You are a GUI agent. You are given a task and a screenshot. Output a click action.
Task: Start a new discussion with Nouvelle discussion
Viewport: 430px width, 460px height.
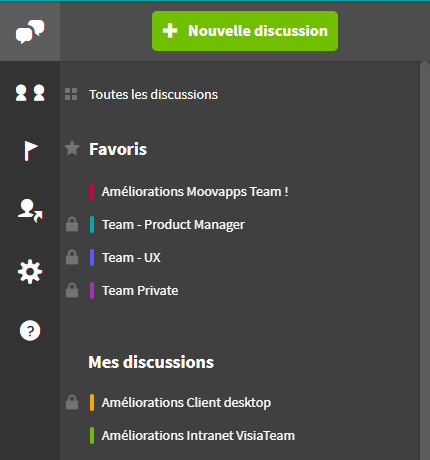pyautogui.click(x=245, y=31)
